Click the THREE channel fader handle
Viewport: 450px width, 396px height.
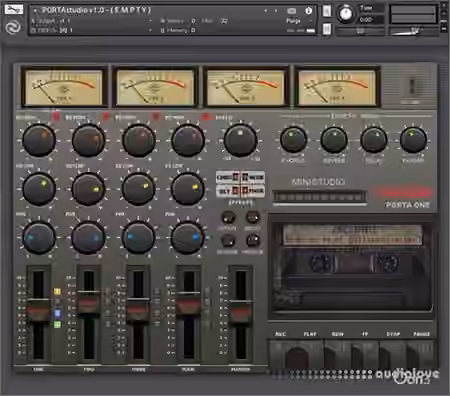pos(138,310)
